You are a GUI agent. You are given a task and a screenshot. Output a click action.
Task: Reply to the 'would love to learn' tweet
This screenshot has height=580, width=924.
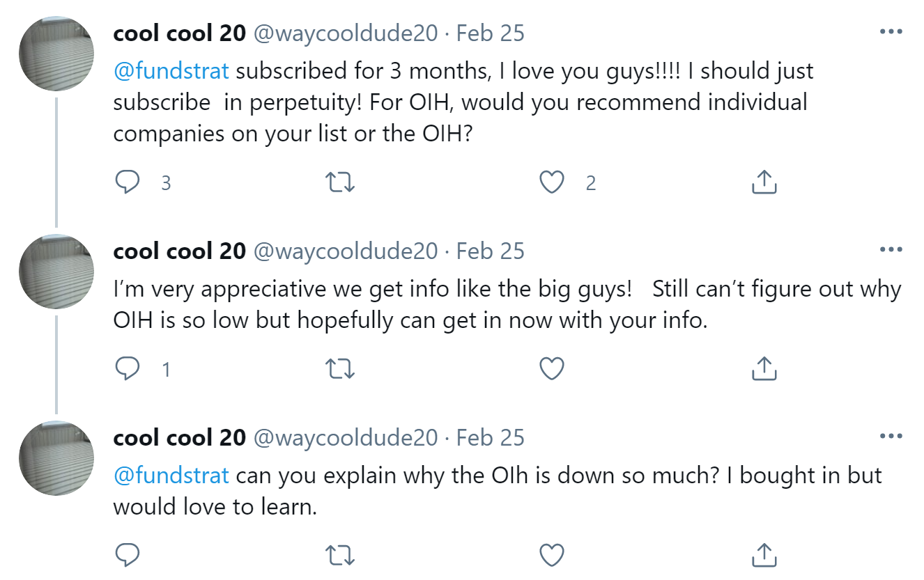click(127, 555)
